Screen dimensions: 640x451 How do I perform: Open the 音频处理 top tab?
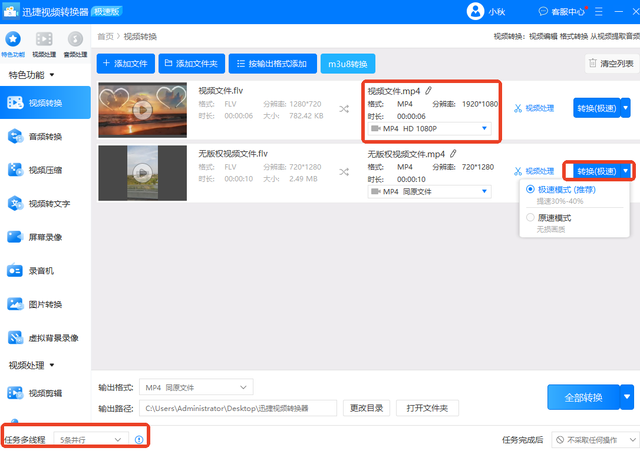click(x=75, y=44)
